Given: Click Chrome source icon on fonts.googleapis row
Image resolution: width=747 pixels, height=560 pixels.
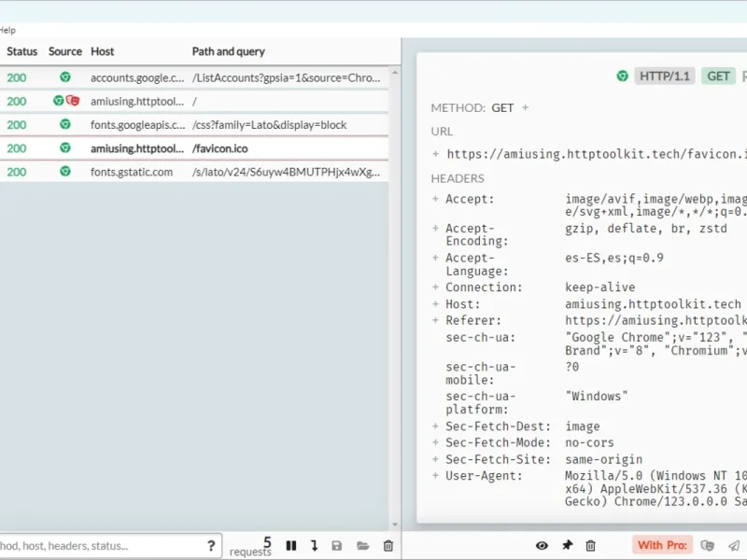Looking at the screenshot, I should coord(65,124).
